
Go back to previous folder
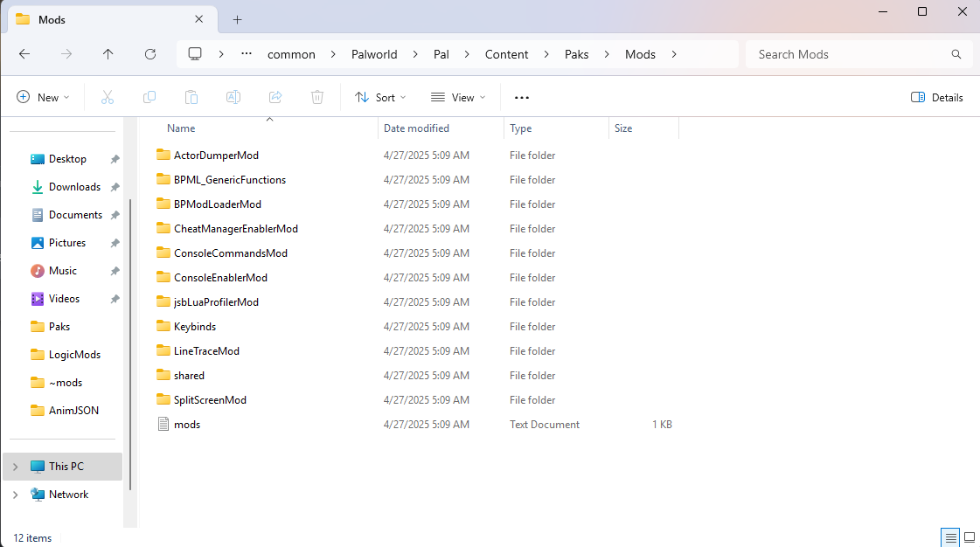(24, 54)
